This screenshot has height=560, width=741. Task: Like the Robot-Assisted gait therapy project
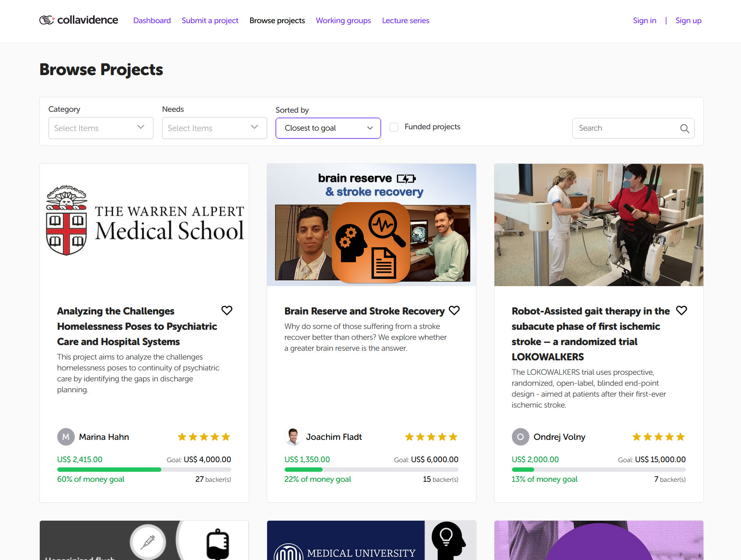pos(681,311)
